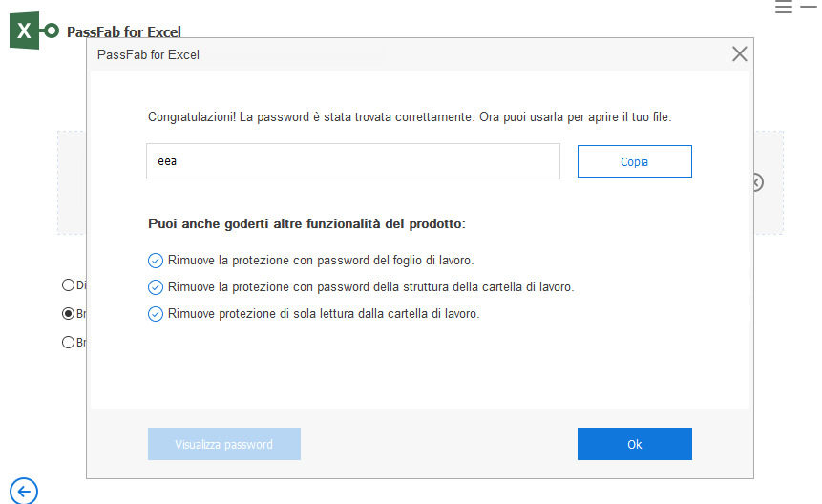Image resolution: width=822 pixels, height=504 pixels.
Task: Close the PassFab for Excel dialog
Action: point(739,54)
